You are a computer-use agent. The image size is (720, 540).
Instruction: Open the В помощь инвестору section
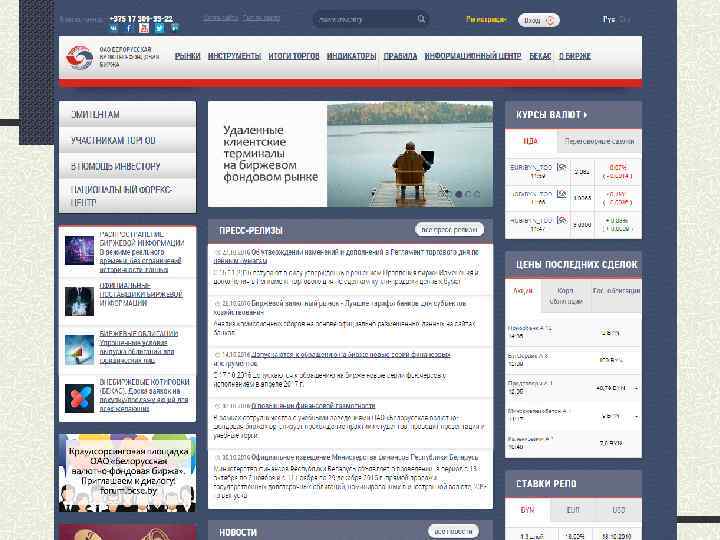pos(127,166)
